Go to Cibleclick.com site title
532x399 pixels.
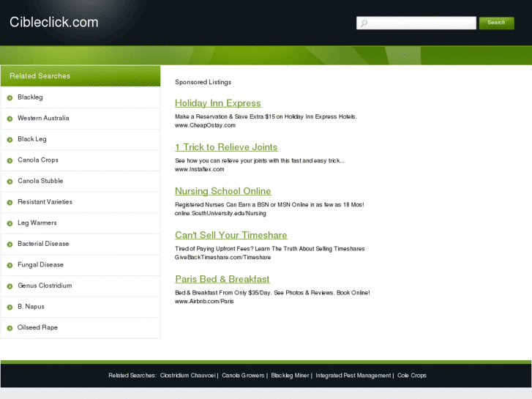click(54, 22)
